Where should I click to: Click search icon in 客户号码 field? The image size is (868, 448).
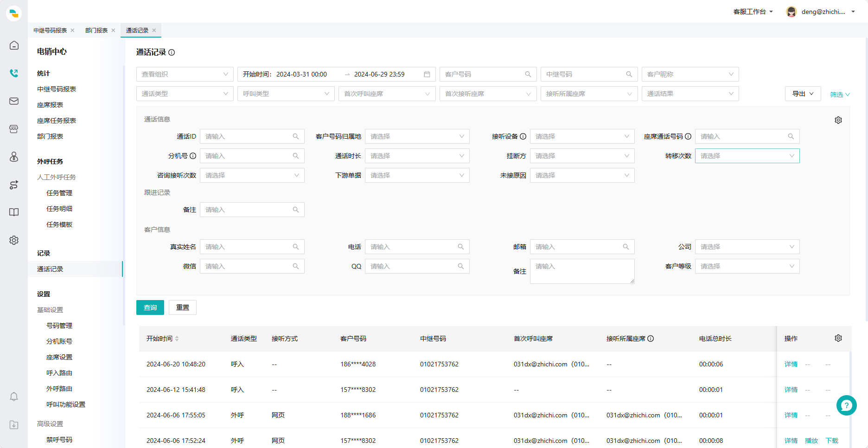click(528, 74)
